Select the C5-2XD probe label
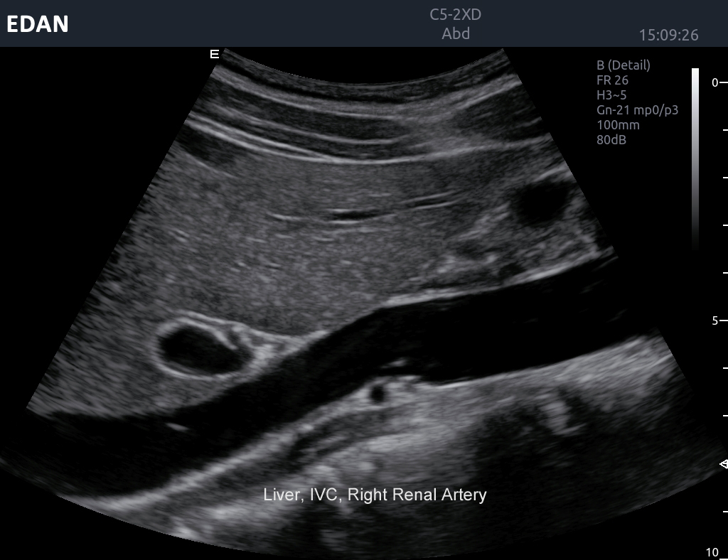Image resolution: width=728 pixels, height=560 pixels. click(456, 15)
